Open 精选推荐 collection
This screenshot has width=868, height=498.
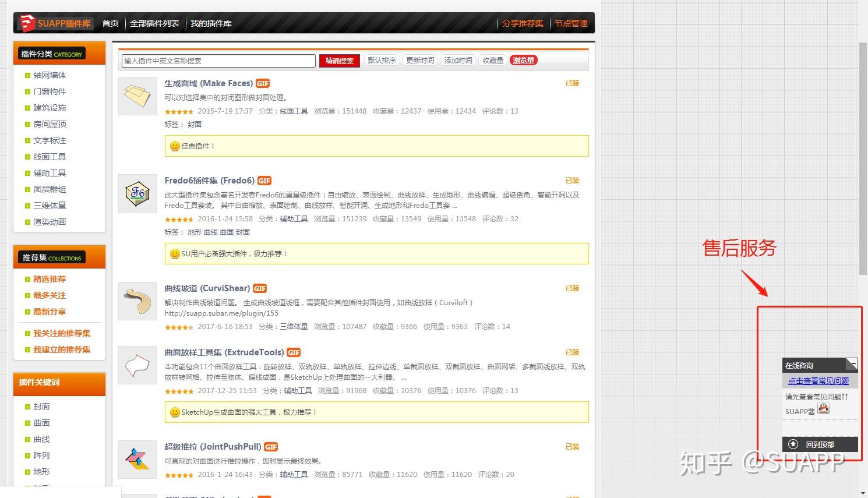(50, 279)
